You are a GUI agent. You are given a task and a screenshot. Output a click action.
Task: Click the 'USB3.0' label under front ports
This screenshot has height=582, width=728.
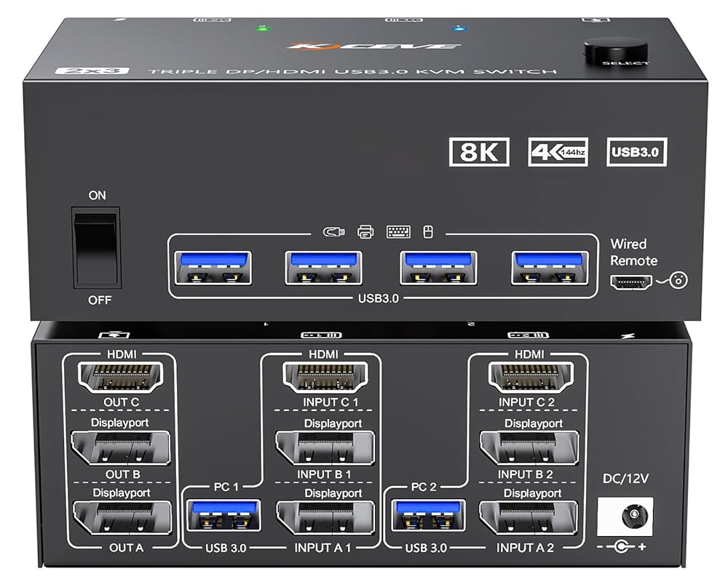pos(379,298)
